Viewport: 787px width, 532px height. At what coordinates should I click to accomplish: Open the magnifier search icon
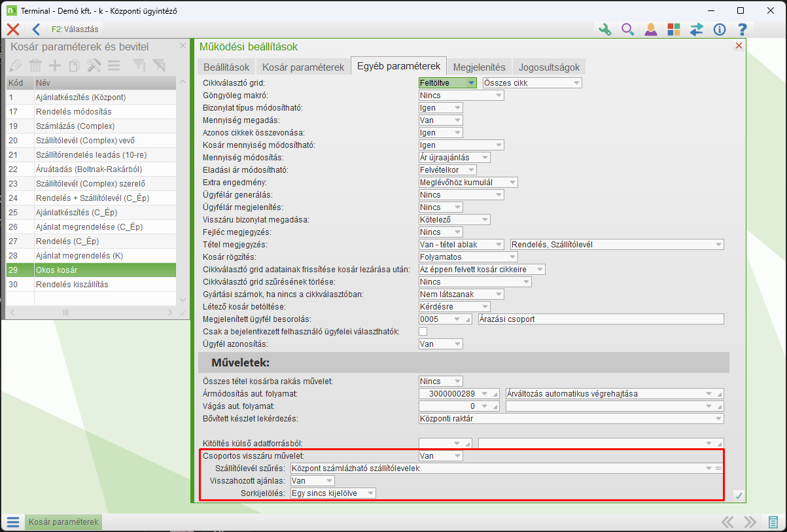point(627,29)
